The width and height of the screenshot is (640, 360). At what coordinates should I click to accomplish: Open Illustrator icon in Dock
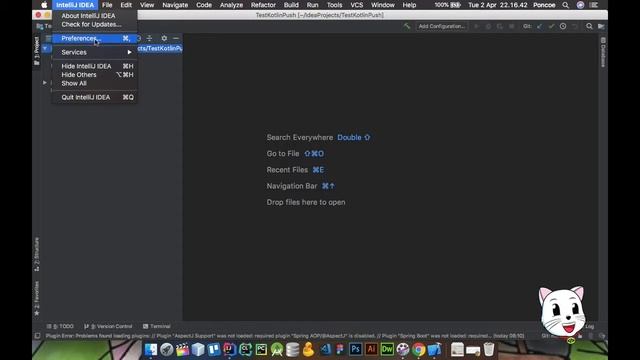click(x=371, y=349)
